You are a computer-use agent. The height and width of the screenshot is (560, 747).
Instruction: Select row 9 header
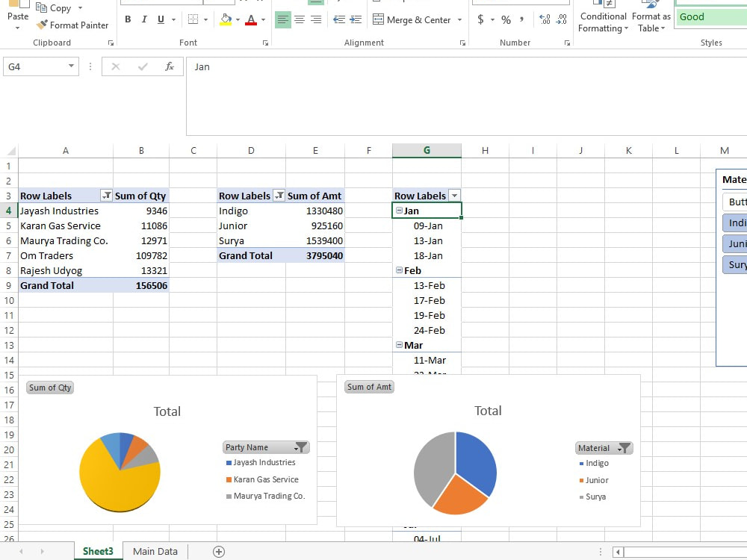[8, 286]
